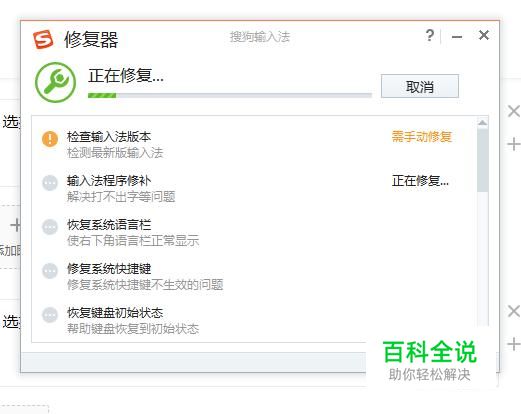The image size is (521, 414).
Task: Select the 恢复键盘初始状态 item title
Action: (x=115, y=313)
